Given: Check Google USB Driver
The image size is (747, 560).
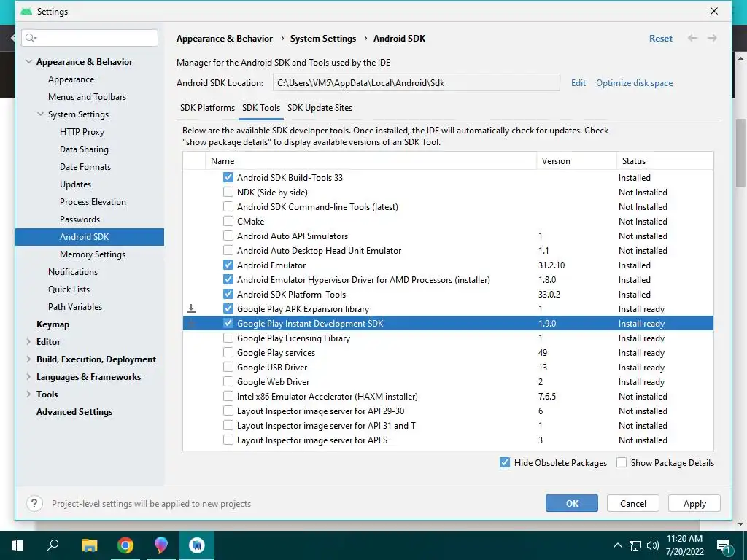Looking at the screenshot, I should [228, 367].
